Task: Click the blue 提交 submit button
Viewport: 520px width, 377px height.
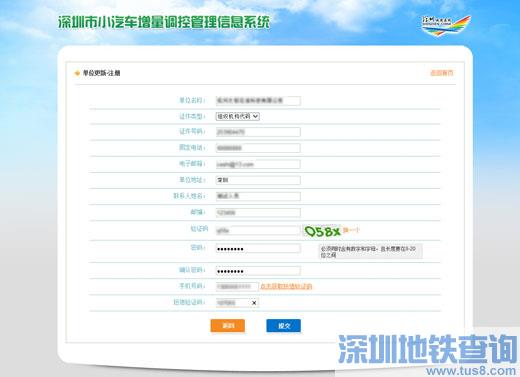Action: coord(284,326)
